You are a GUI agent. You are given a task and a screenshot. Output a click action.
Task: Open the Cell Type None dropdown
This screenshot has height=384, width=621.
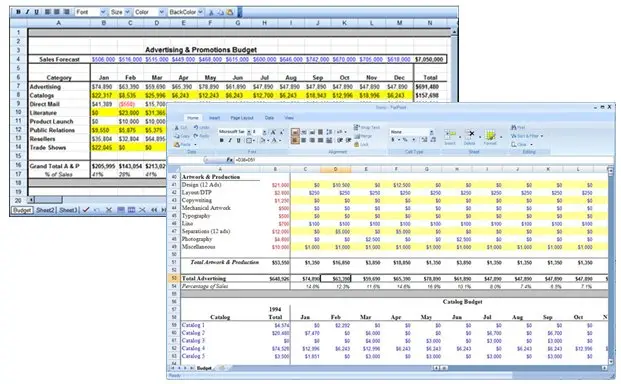click(x=411, y=132)
